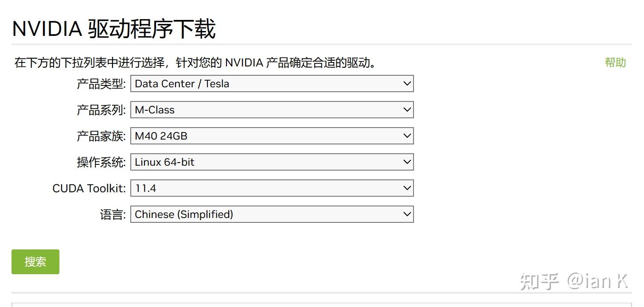
Task: Click the instruction text below the heading
Action: click(x=195, y=62)
